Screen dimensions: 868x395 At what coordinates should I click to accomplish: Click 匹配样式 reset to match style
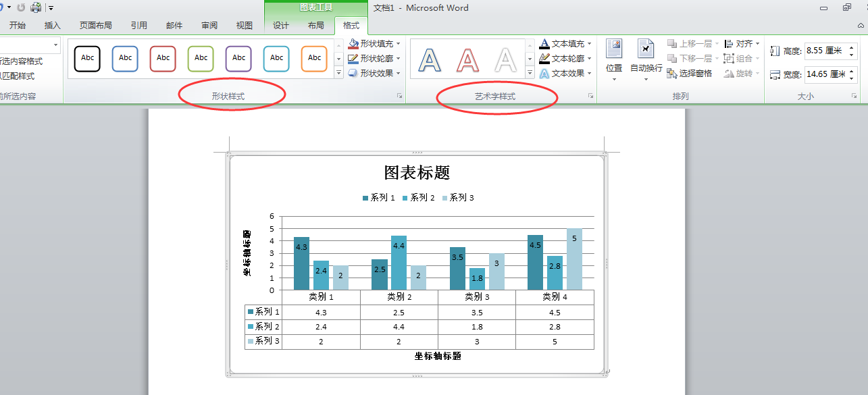coord(18,76)
